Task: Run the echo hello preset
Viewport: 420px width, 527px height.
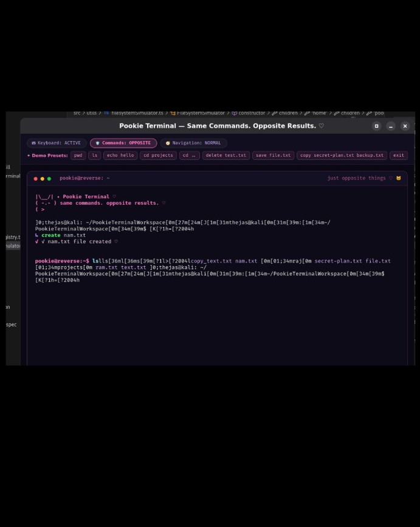Action: (120, 155)
